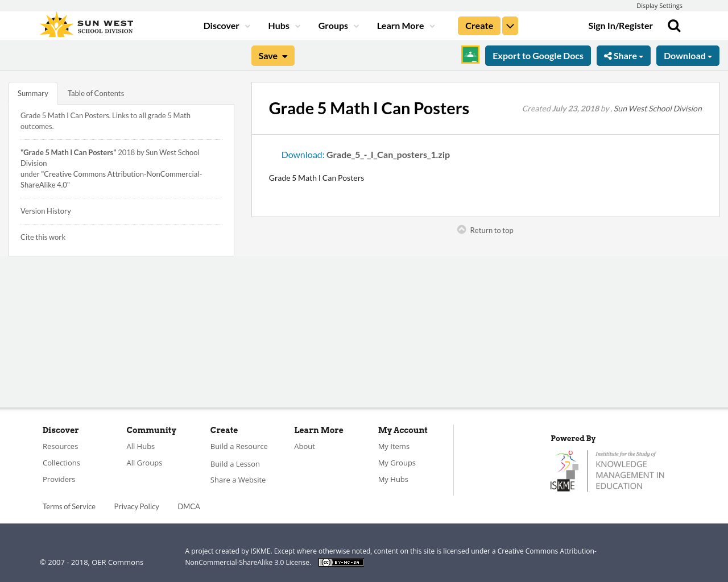
Task: Expand the Create button's extra options chevron
Action: coord(510,25)
